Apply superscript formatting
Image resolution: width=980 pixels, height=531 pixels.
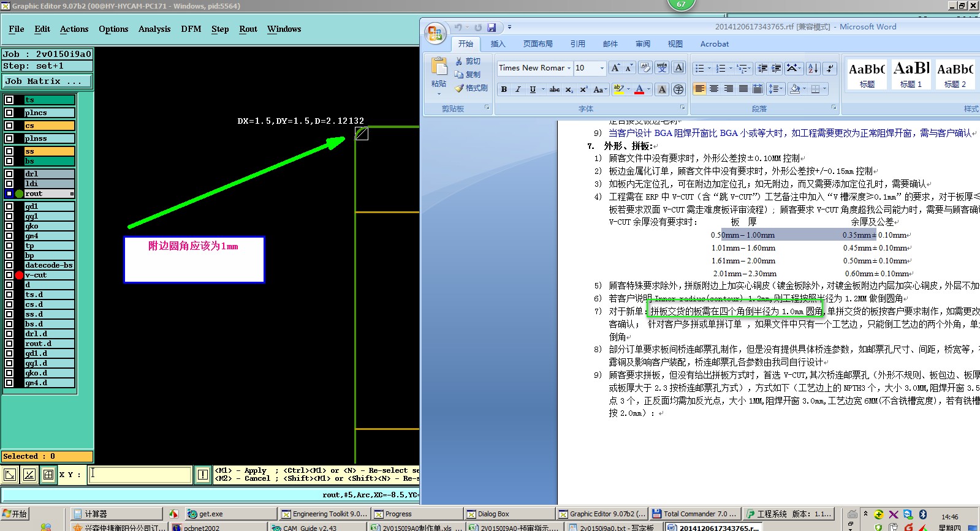click(583, 89)
